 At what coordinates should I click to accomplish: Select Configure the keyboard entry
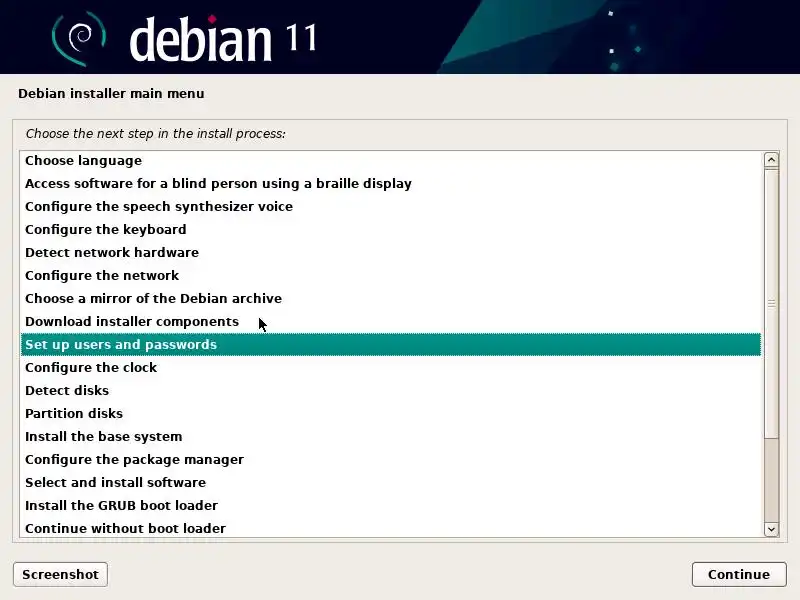[x=390, y=230]
